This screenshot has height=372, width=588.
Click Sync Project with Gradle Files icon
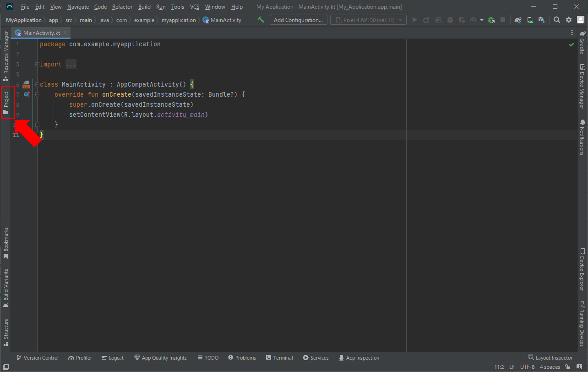click(518, 20)
